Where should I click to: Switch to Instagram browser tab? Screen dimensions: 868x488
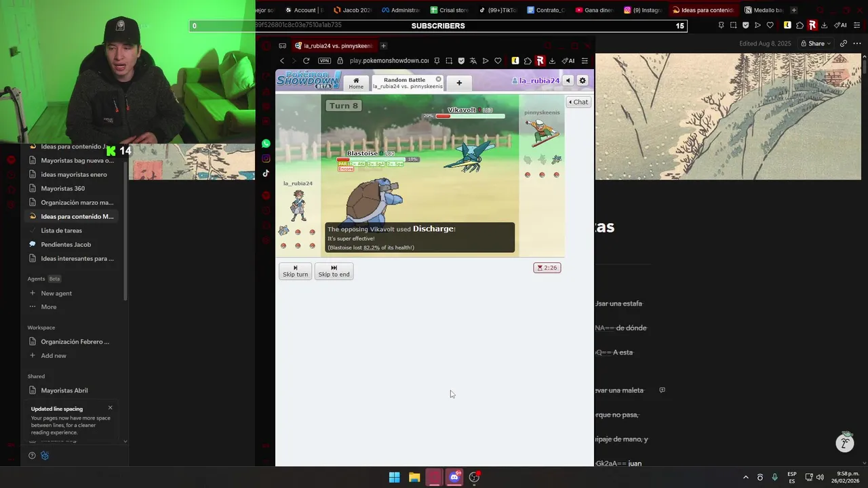coord(643,10)
